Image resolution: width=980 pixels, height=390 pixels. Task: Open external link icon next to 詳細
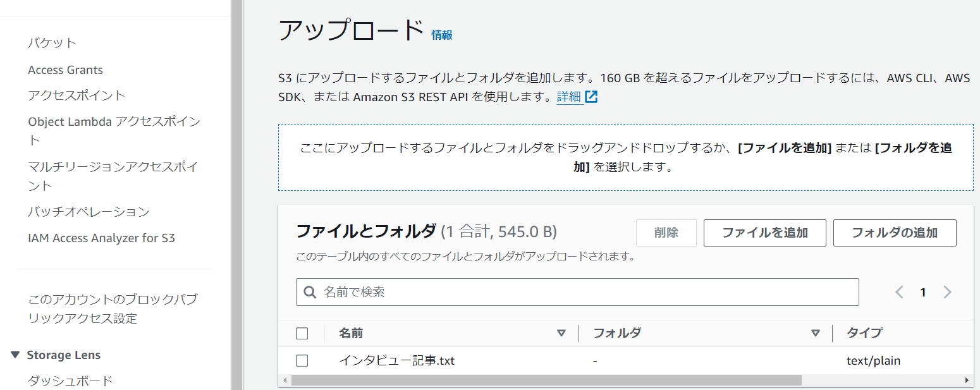click(591, 97)
